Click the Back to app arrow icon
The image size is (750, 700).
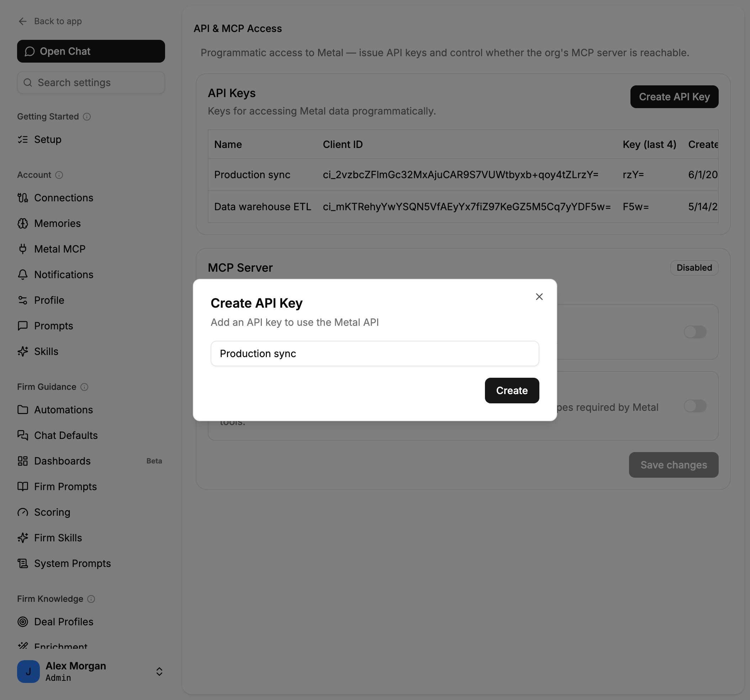click(x=23, y=21)
